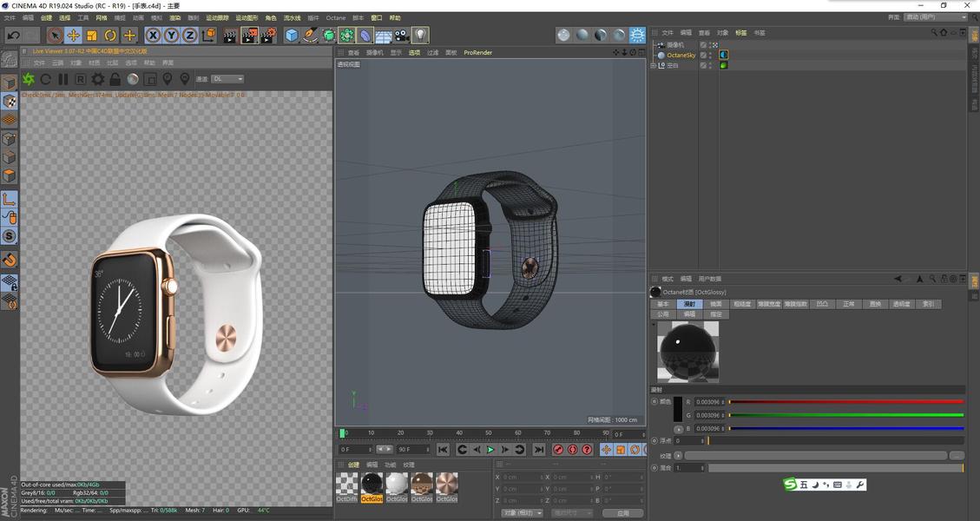Click the Octane Live Viewer start render icon
The image size is (980, 521).
click(x=28, y=79)
